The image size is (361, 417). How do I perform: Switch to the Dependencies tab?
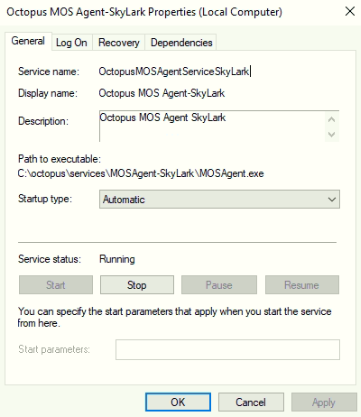pos(181,43)
